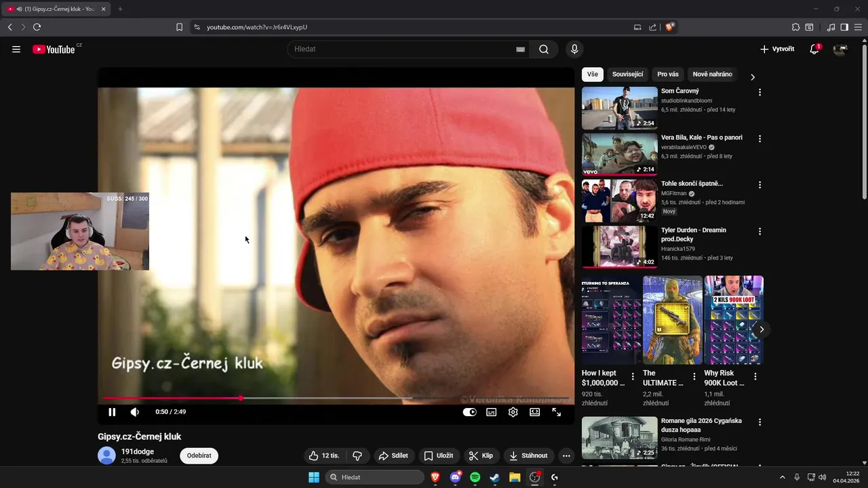Image resolution: width=868 pixels, height=488 pixels.
Task: Open the YouTube hamburger guide menu
Action: [x=16, y=49]
